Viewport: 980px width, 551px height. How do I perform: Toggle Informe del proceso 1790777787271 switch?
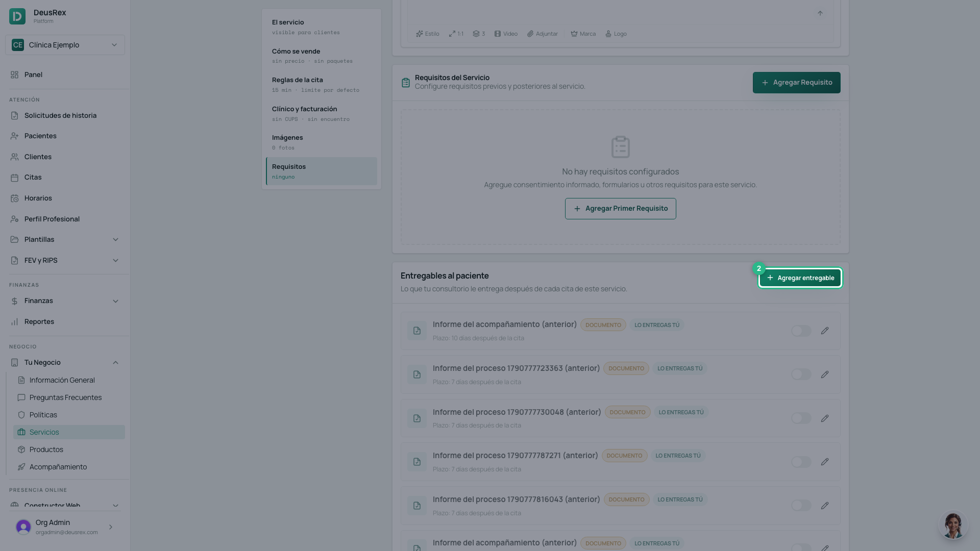click(801, 462)
